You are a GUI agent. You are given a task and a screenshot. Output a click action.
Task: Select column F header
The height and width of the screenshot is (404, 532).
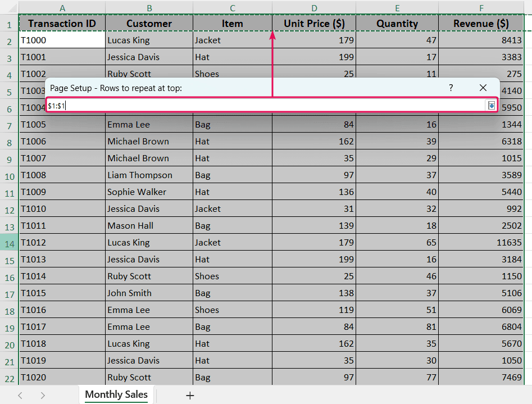(481, 8)
